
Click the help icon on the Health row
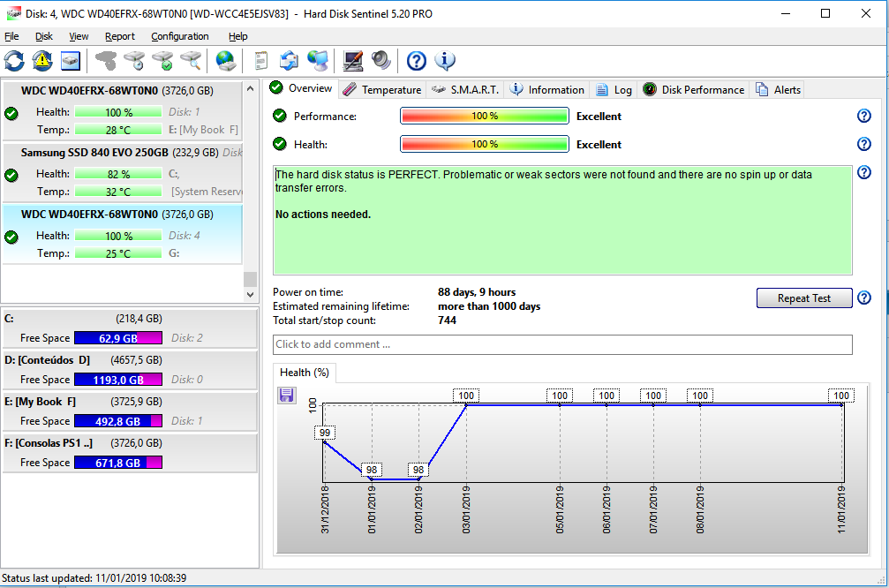click(x=864, y=144)
